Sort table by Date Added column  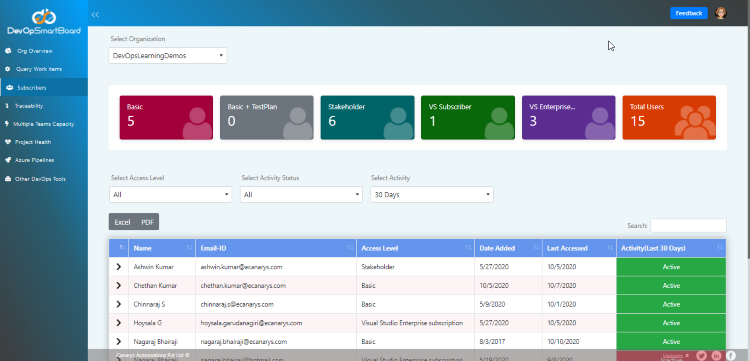click(x=508, y=248)
